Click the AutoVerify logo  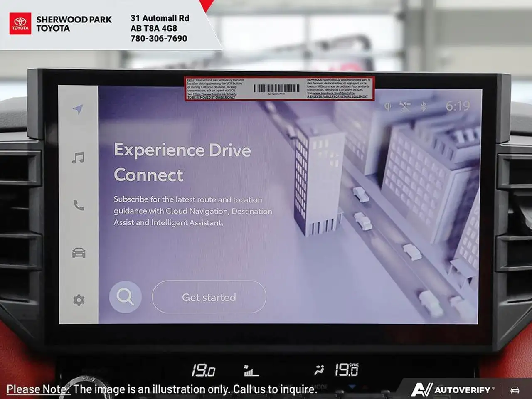(453, 389)
